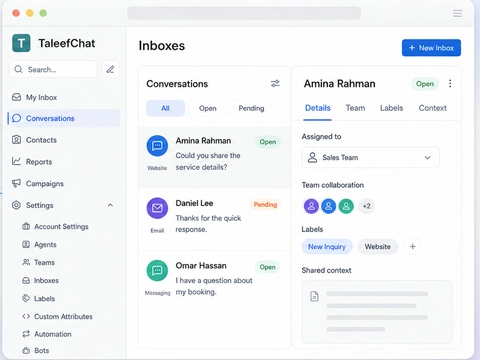Click the Website label chip

pyautogui.click(x=378, y=247)
